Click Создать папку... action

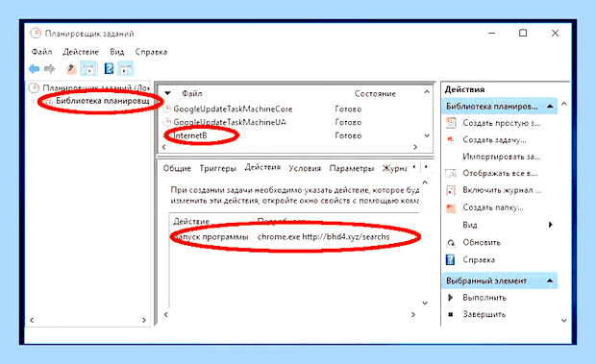tap(493, 207)
